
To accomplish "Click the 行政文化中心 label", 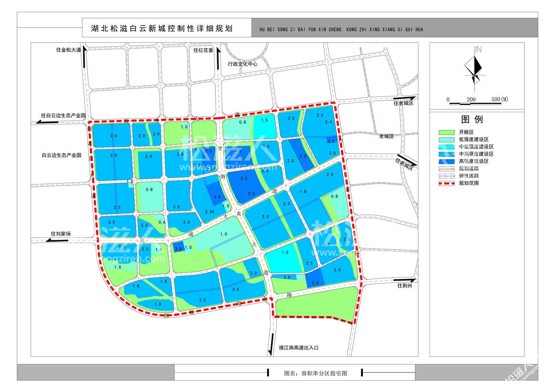I will pos(243,64).
